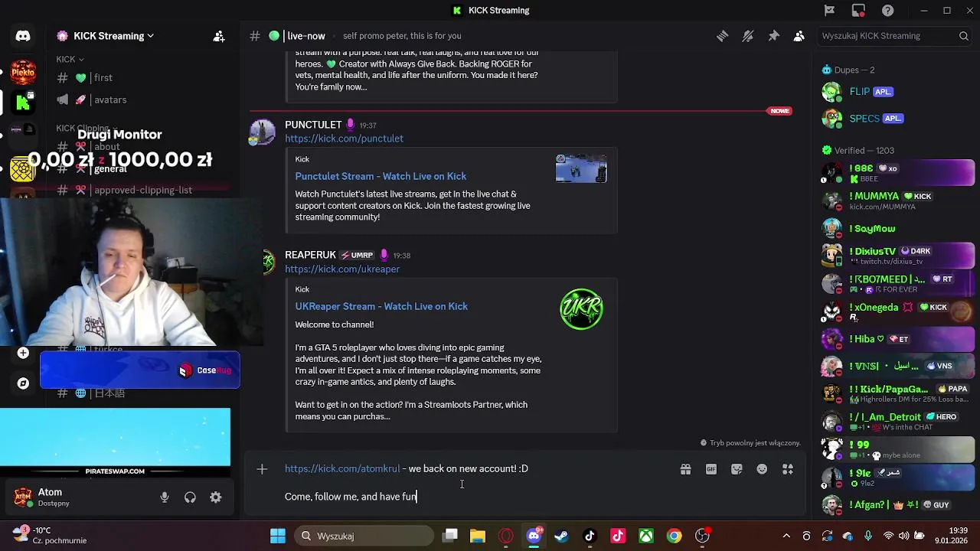Open member ! xOnegeda in the list
The width and height of the screenshot is (980, 551).
point(896,311)
